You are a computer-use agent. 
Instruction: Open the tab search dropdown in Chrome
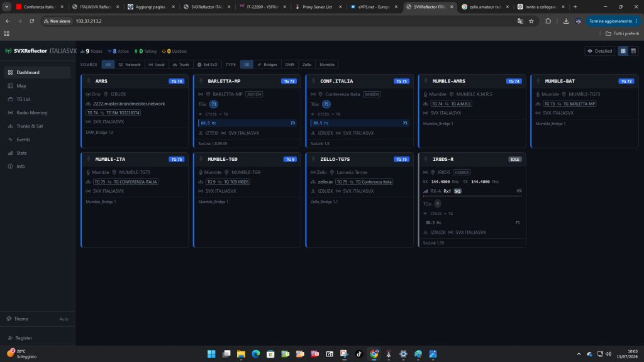coord(6,7)
